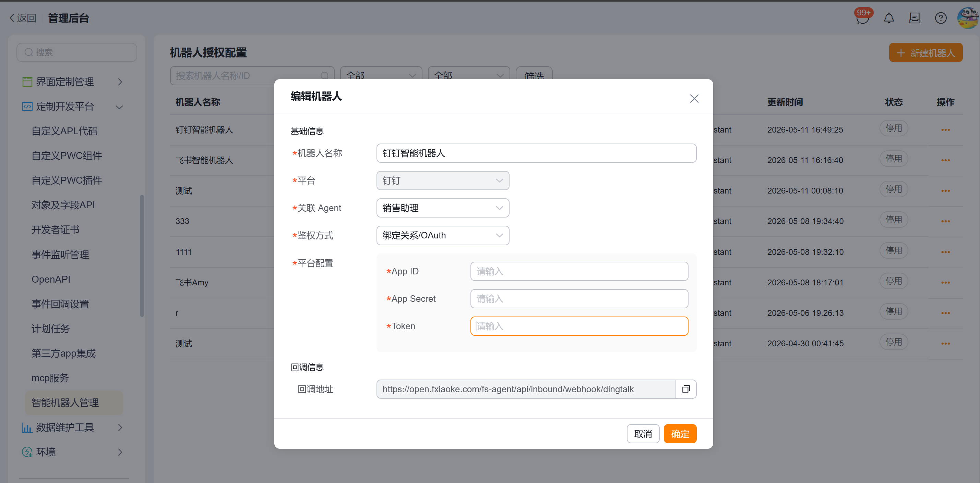The height and width of the screenshot is (483, 980).
Task: Focus the App Secret input field
Action: click(579, 299)
